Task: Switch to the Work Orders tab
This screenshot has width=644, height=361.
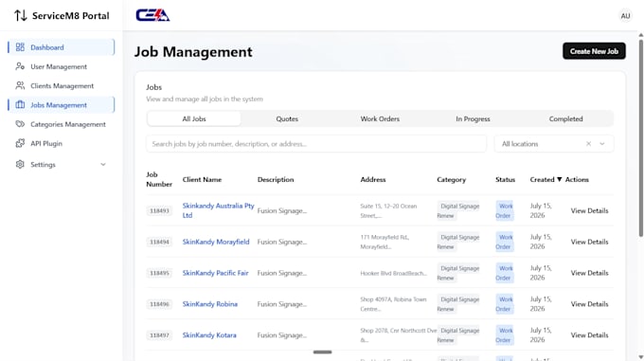Action: pyautogui.click(x=380, y=118)
